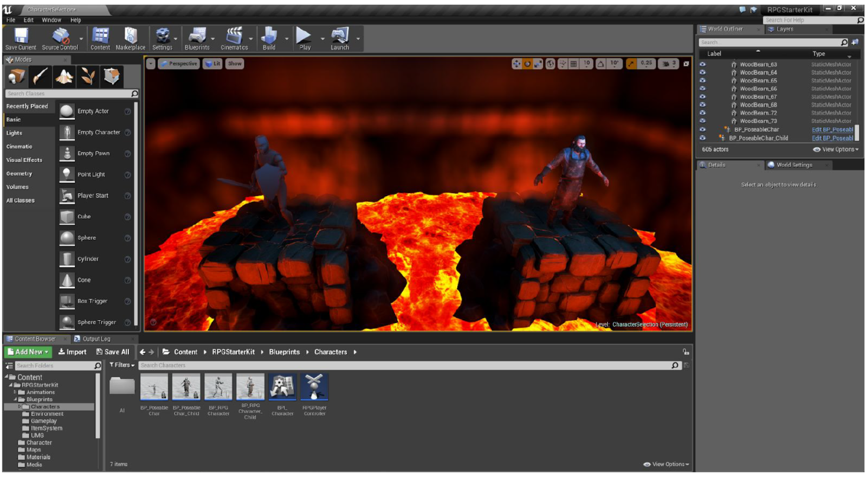
Task: Click the Add New button
Action: (28, 352)
